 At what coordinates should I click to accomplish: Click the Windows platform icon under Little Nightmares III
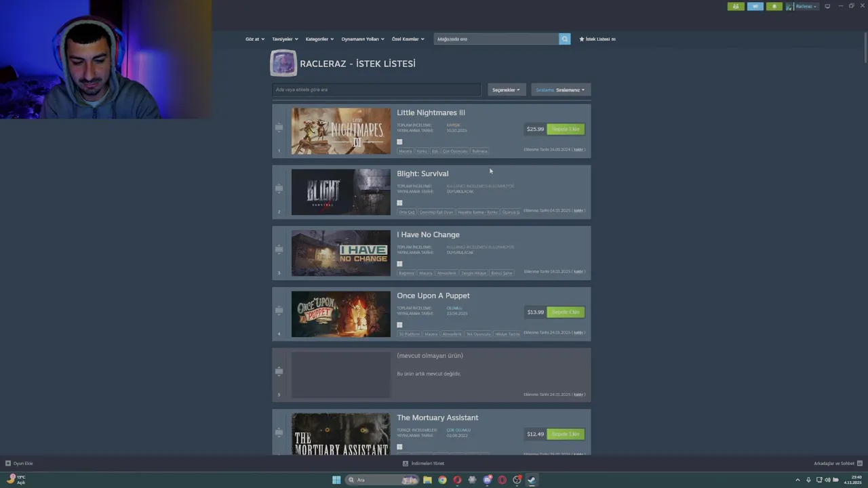tap(399, 142)
